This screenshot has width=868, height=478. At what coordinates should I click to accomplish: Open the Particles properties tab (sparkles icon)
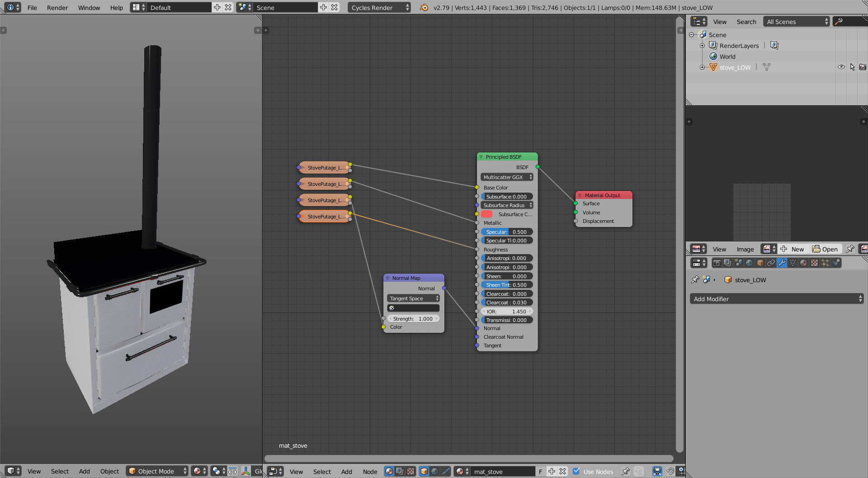coord(825,263)
